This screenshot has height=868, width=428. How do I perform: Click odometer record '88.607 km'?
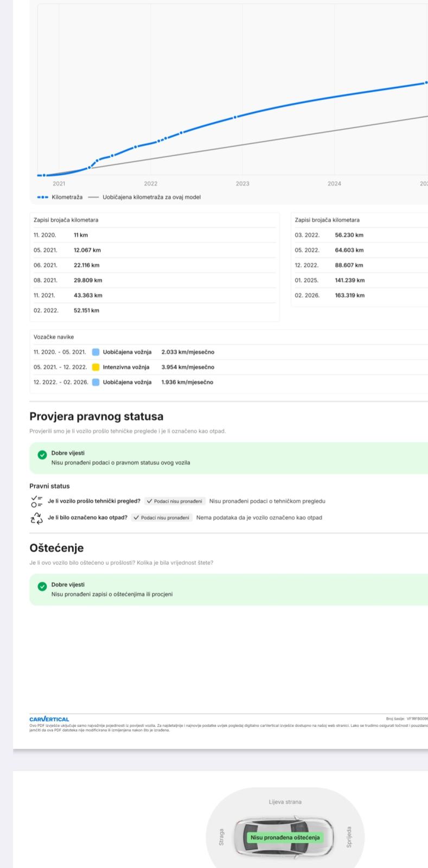pyautogui.click(x=349, y=265)
